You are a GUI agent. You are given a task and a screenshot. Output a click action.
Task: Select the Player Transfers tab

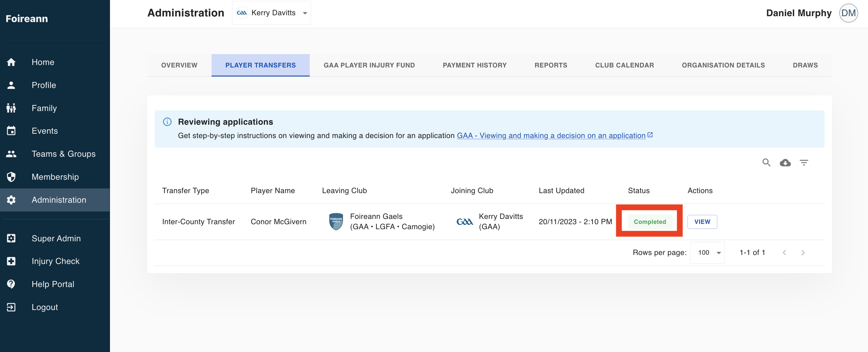click(x=260, y=65)
